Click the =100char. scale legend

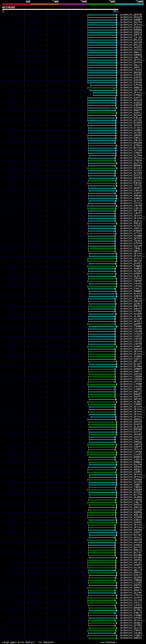pyautogui.click(x=109, y=642)
